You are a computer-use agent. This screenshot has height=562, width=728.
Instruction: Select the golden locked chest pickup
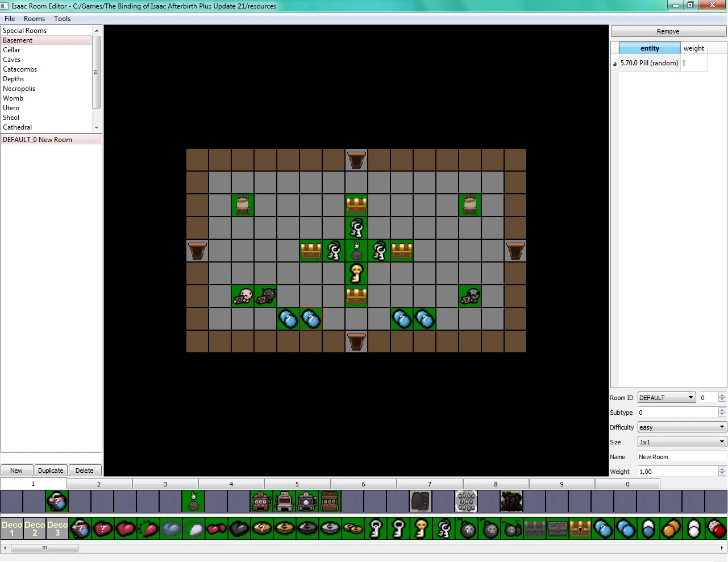(x=580, y=528)
